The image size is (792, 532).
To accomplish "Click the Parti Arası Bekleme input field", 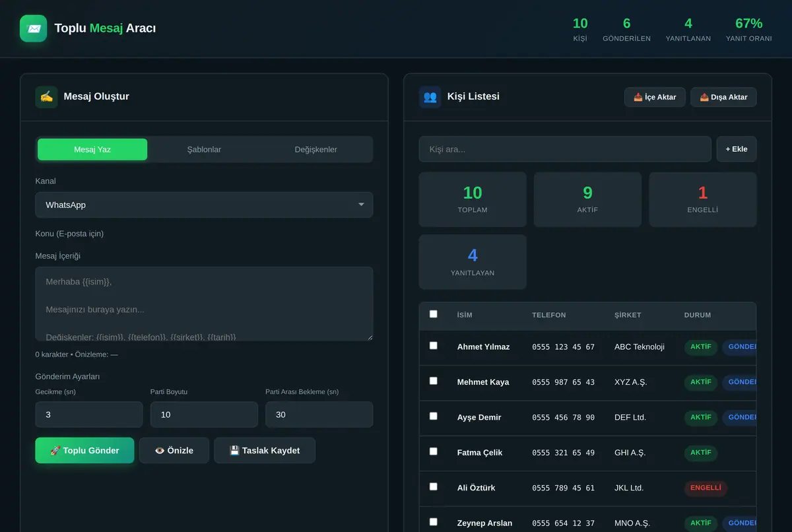I will pos(319,415).
